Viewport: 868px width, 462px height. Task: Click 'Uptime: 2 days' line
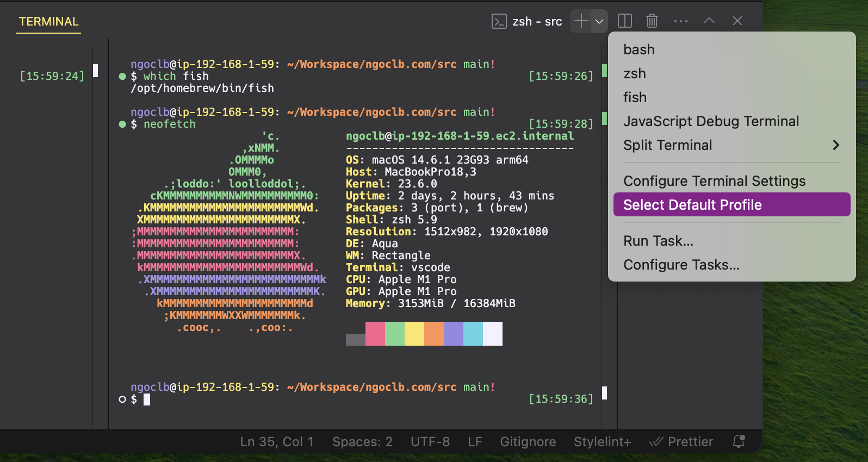coord(450,196)
